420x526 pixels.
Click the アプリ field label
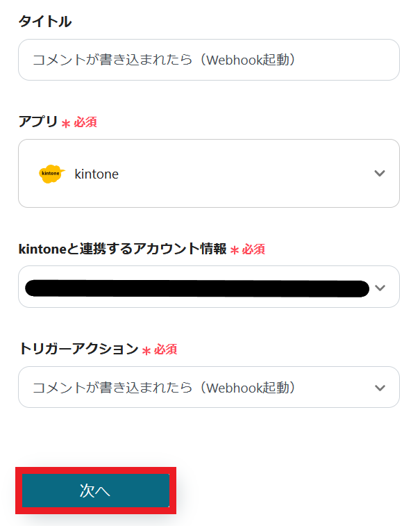[38, 122]
